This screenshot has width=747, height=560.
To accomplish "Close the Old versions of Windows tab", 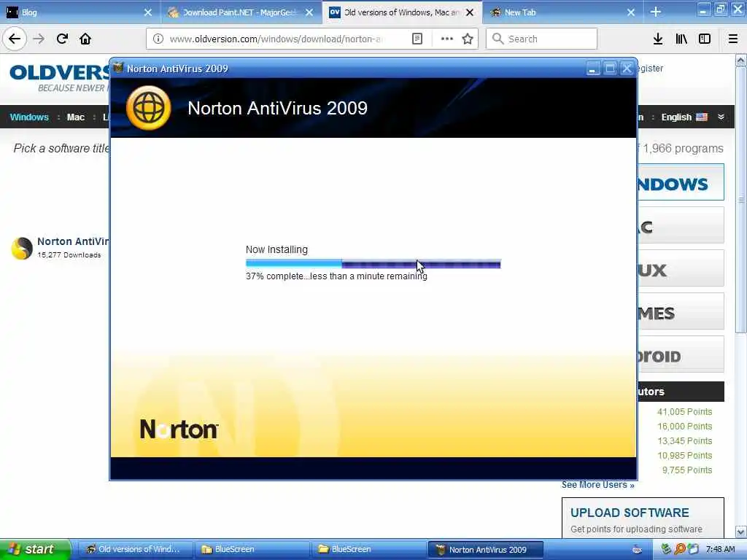I will pos(470,12).
